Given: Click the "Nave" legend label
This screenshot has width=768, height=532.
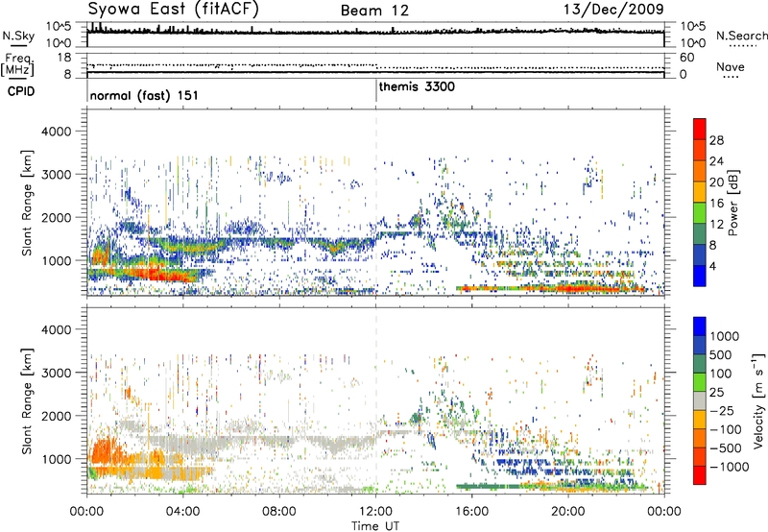Looking at the screenshot, I should pyautogui.click(x=731, y=66).
